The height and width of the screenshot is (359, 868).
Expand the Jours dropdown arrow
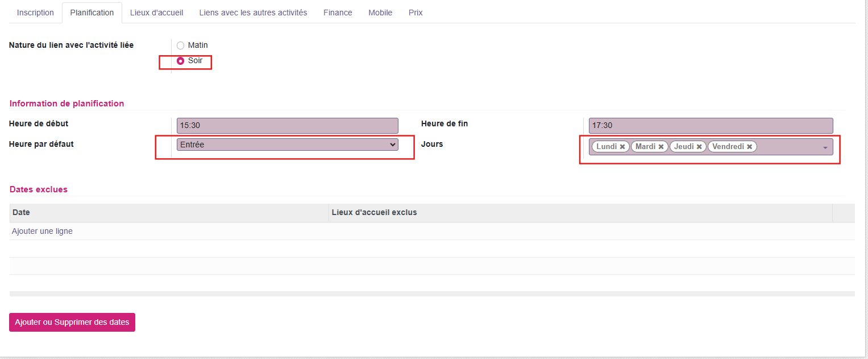(825, 147)
